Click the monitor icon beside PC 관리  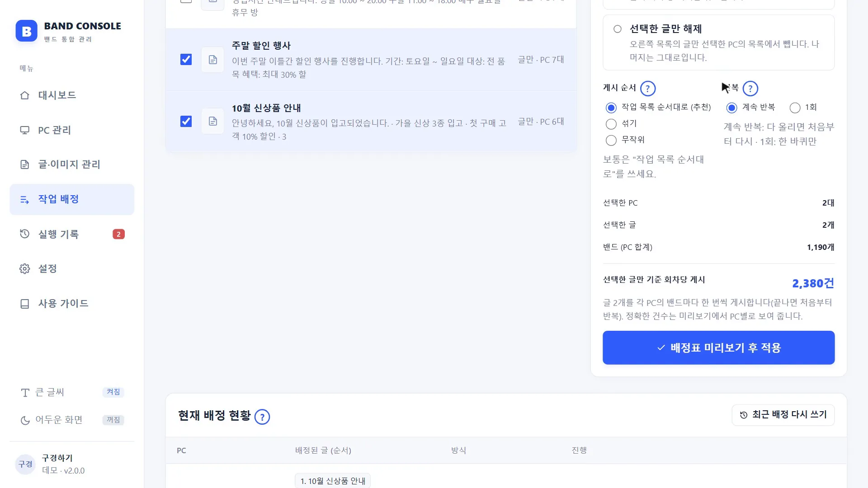(x=25, y=130)
